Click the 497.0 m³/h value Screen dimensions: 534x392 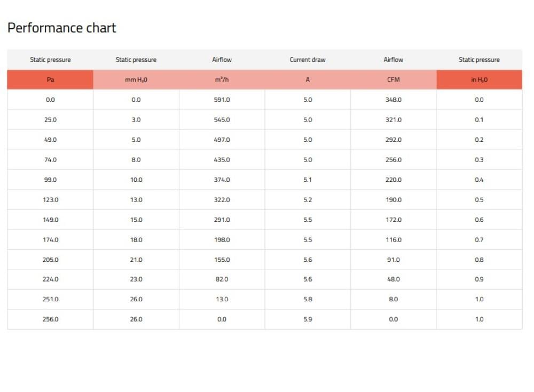tap(222, 140)
